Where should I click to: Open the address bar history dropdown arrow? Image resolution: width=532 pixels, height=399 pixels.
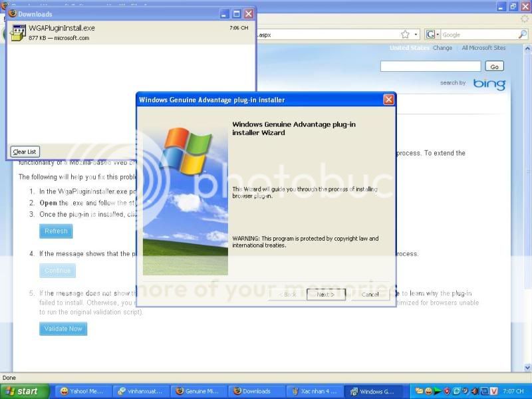[416, 35]
